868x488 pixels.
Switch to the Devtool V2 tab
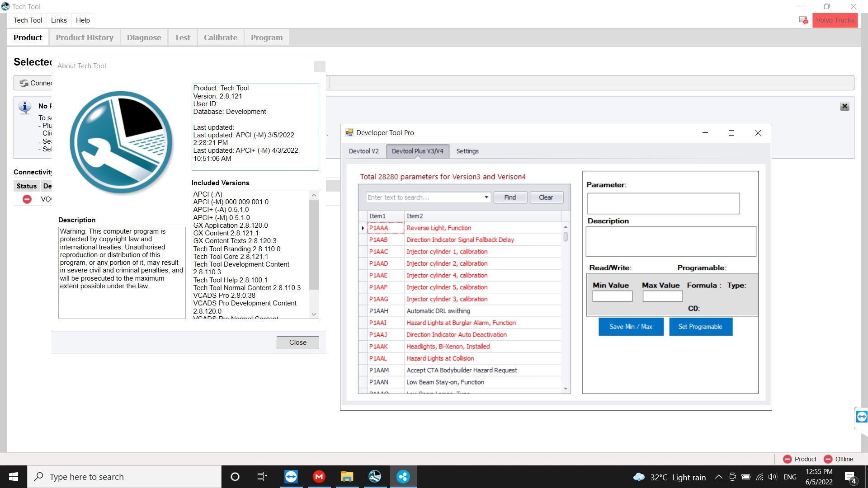(363, 151)
